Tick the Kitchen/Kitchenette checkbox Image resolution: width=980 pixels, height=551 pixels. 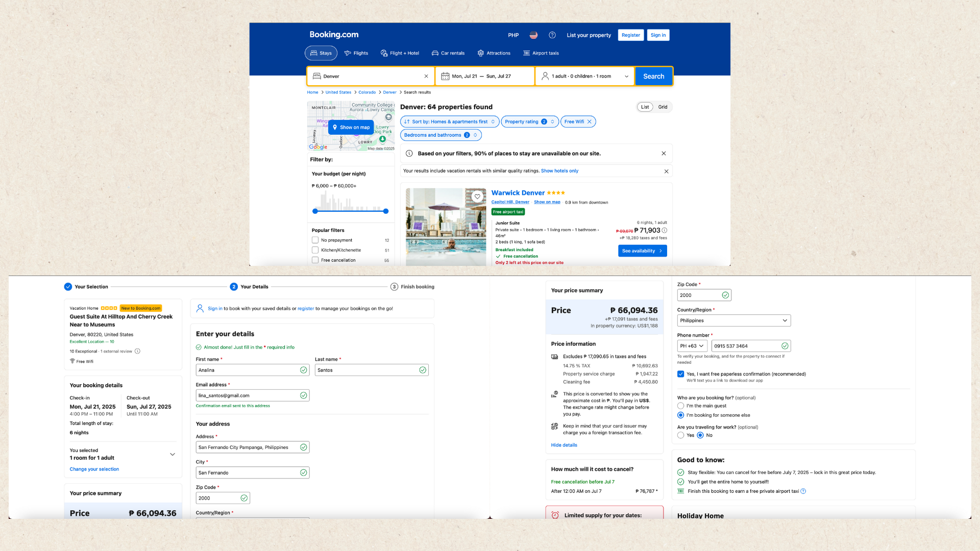(x=315, y=250)
